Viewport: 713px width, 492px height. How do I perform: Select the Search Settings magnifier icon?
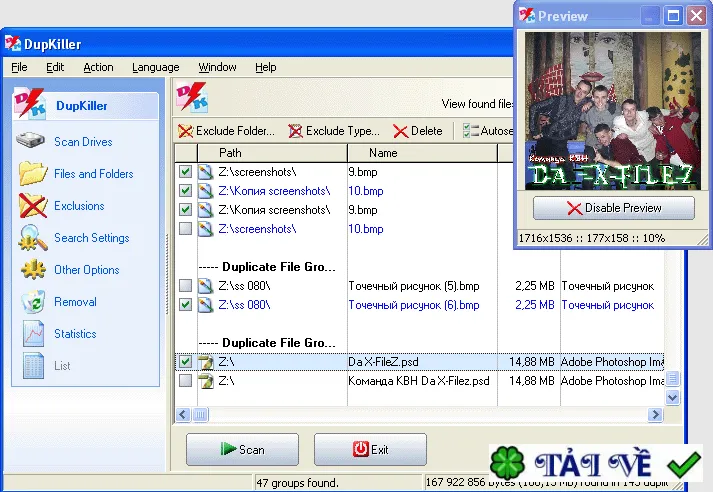pyautogui.click(x=33, y=238)
